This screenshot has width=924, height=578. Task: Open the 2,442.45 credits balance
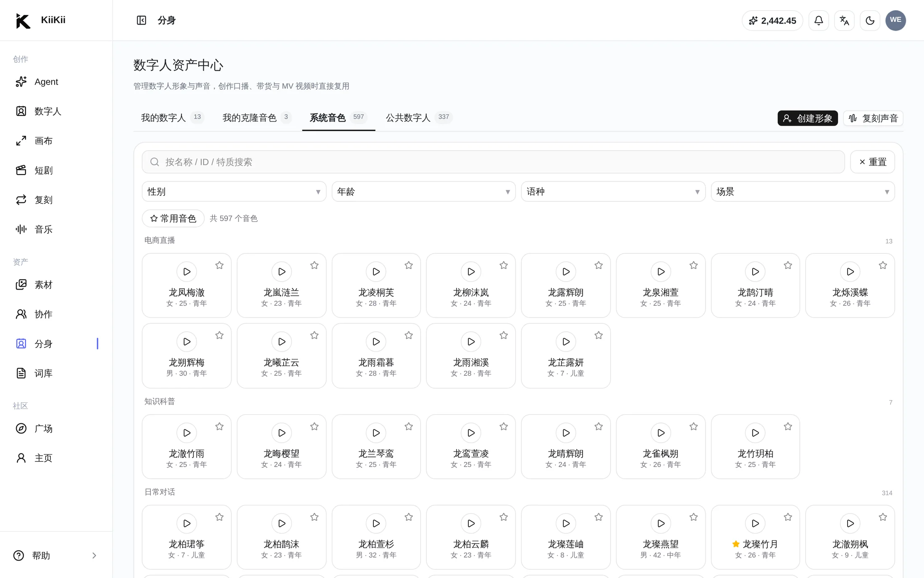(x=772, y=21)
